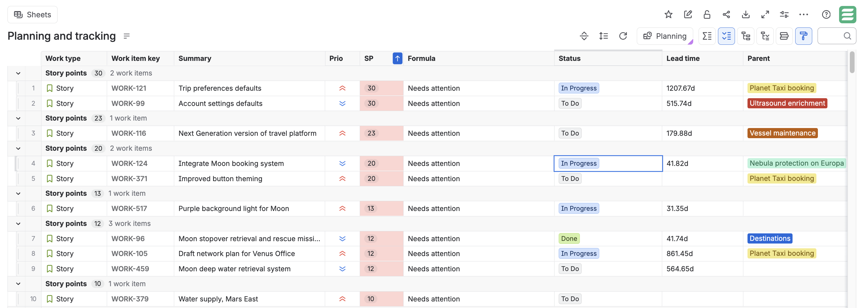The height and width of the screenshot is (308, 868).
Task: Click the stacked cards layout icon
Action: pos(784,36)
